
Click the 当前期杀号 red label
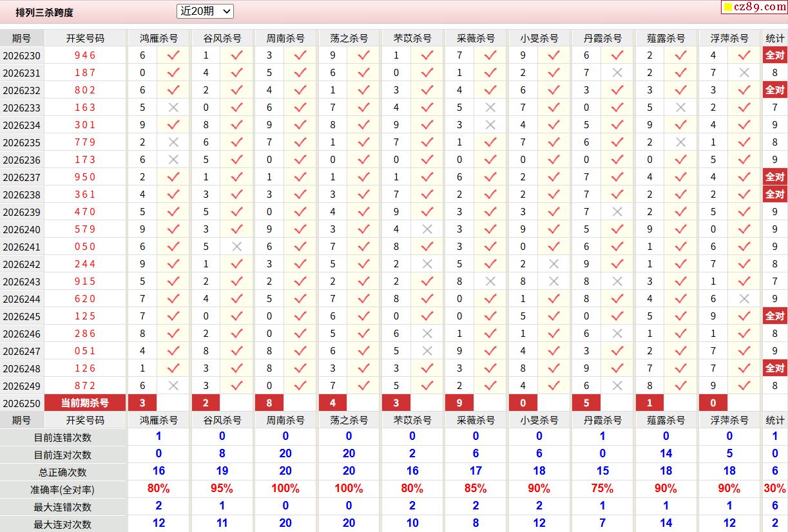[85, 403]
